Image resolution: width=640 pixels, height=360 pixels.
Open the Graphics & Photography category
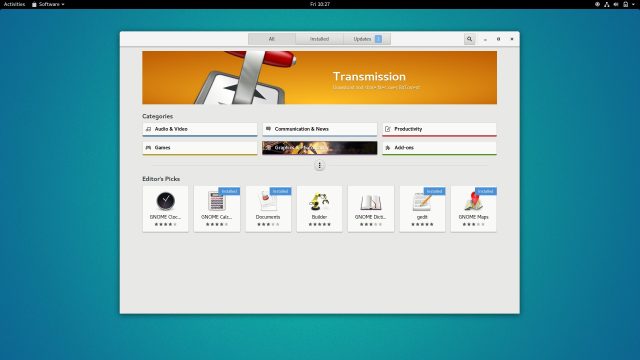click(x=320, y=148)
